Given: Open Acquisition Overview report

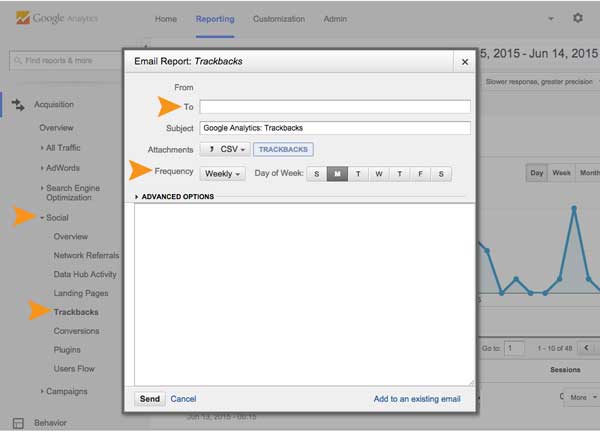Looking at the screenshot, I should 56,128.
